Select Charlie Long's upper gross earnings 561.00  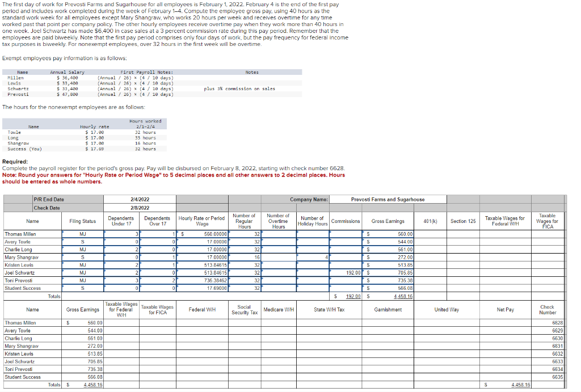388,250
